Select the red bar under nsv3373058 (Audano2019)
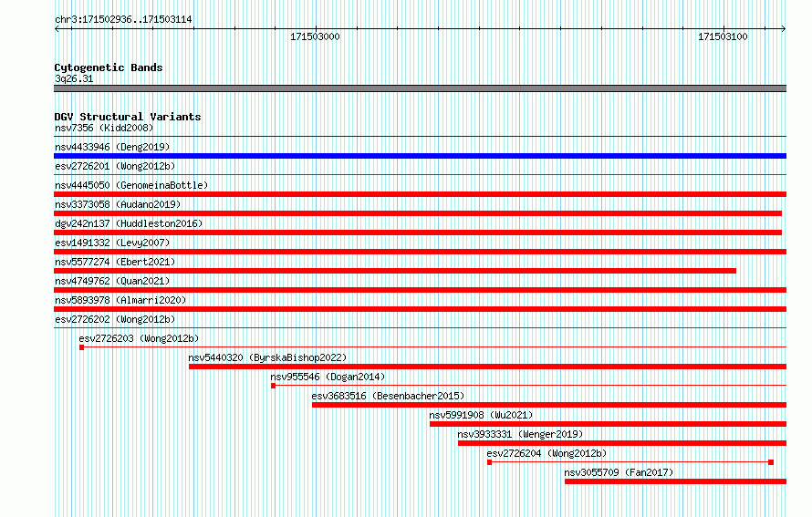Image resolution: width=812 pixels, height=517 pixels. [x=418, y=213]
